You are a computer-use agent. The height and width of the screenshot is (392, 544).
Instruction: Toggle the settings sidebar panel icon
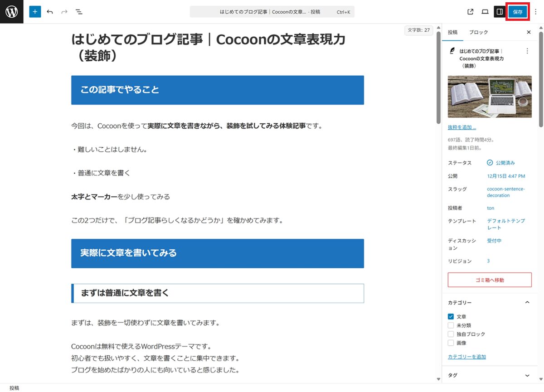[500, 12]
